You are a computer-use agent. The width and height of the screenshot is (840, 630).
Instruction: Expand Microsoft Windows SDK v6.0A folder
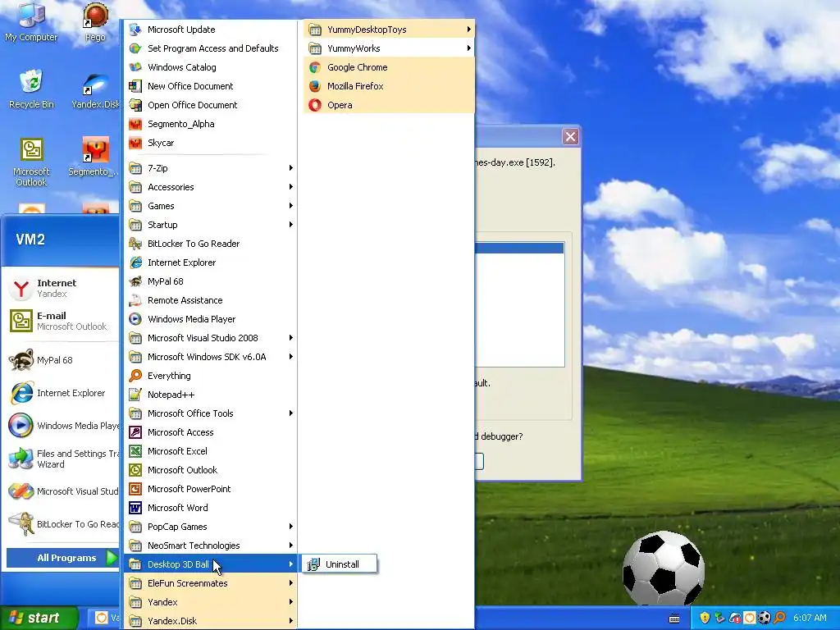211,357
